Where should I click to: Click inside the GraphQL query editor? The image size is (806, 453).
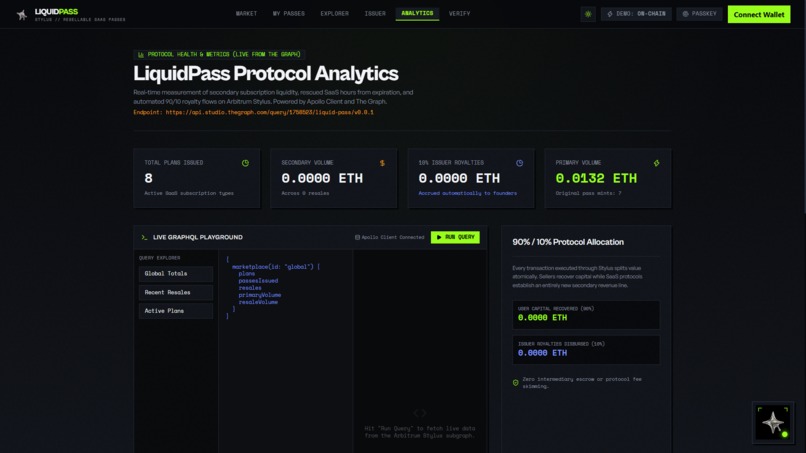point(285,351)
